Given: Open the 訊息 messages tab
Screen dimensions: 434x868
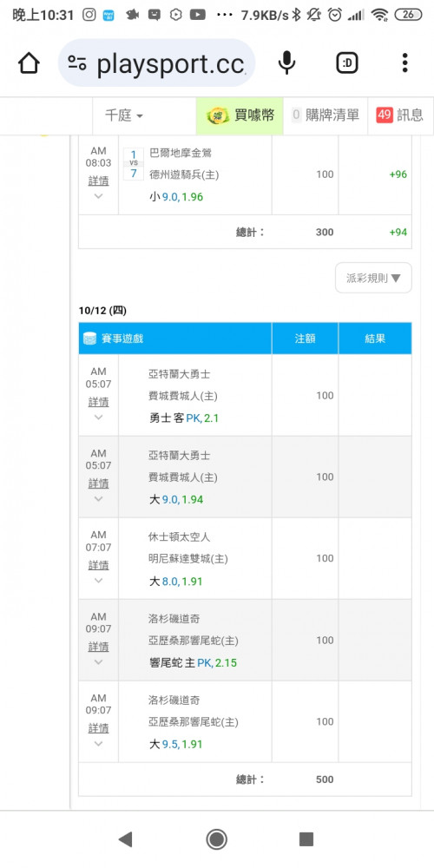Looking at the screenshot, I should pyautogui.click(x=400, y=115).
